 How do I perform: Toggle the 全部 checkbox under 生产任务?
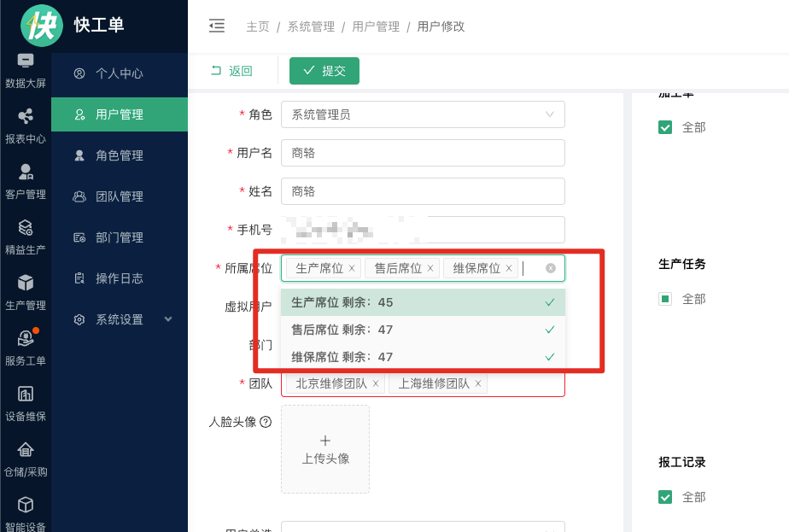[666, 299]
